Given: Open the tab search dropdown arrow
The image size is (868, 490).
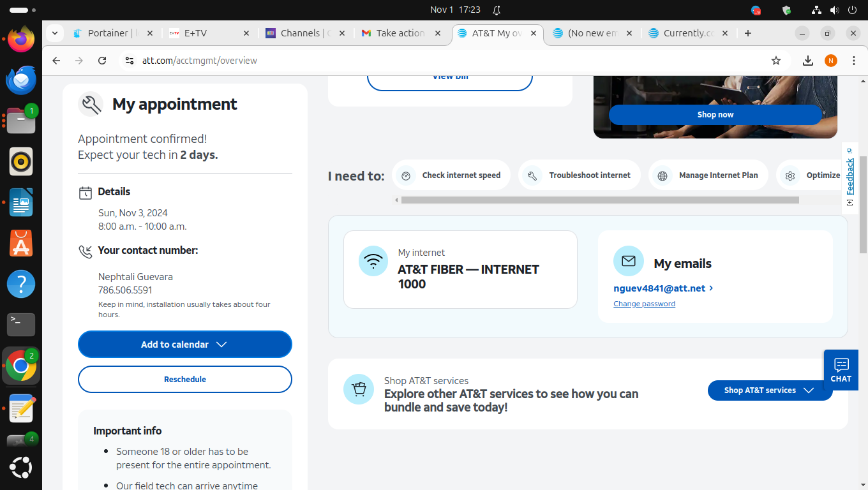Looking at the screenshot, I should point(55,33).
